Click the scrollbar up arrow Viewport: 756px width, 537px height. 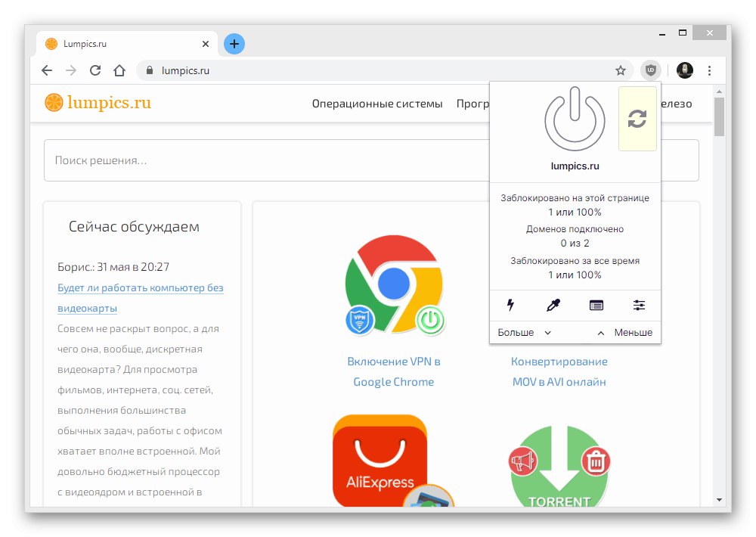pos(719,92)
